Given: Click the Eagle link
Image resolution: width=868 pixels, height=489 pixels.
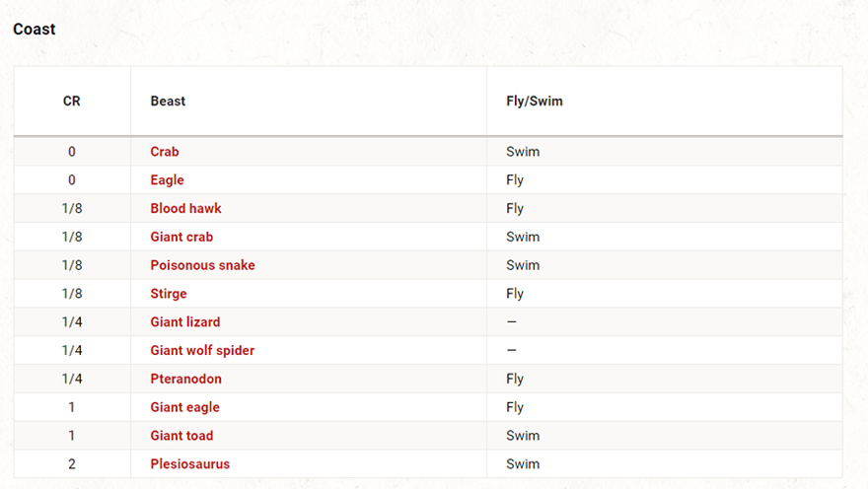Looking at the screenshot, I should (x=167, y=180).
